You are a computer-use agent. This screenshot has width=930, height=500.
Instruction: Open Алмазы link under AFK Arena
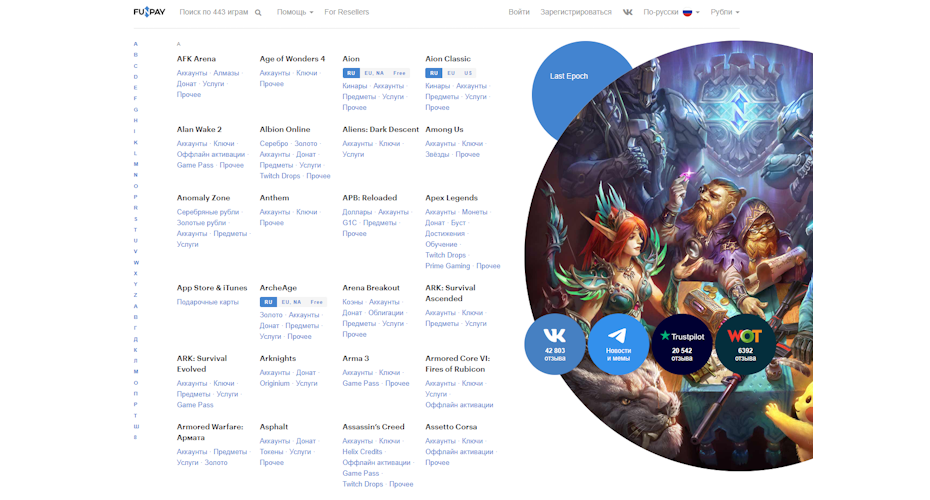coord(226,73)
